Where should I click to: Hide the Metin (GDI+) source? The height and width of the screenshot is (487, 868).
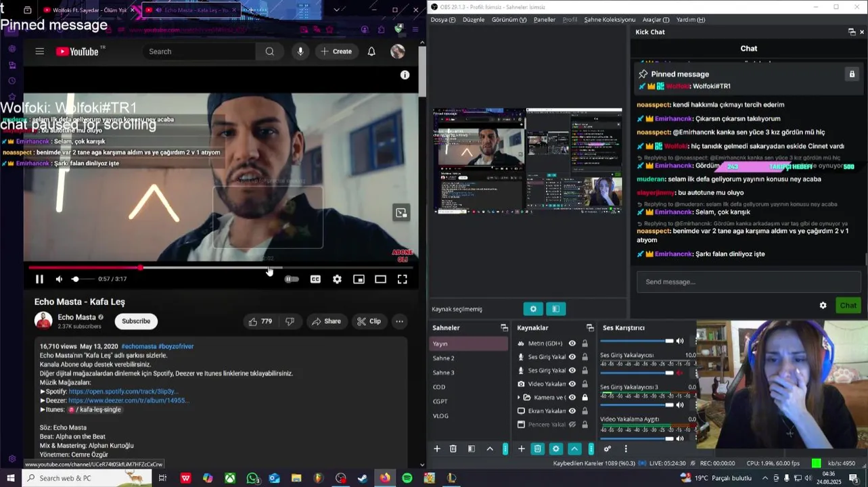[x=572, y=344]
